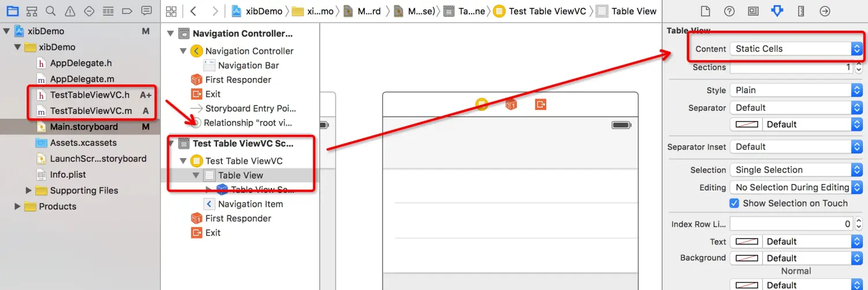This screenshot has width=868, height=290.
Task: Click the Index Row Limit field
Action: click(x=792, y=224)
